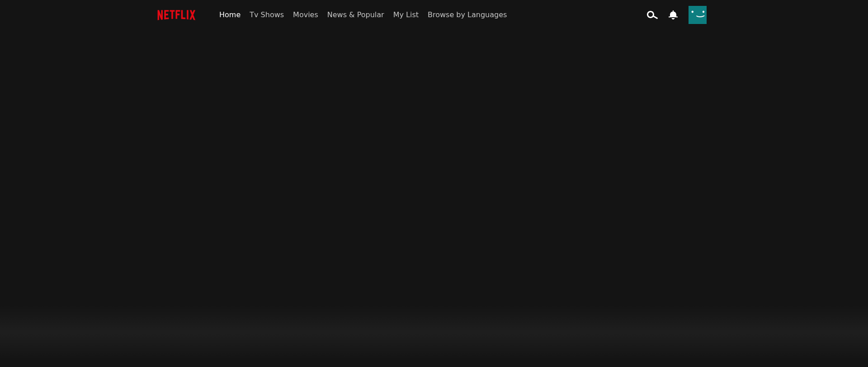The width and height of the screenshot is (868, 367).
Task: Filter content with Browse by Languages
Action: pos(467,15)
